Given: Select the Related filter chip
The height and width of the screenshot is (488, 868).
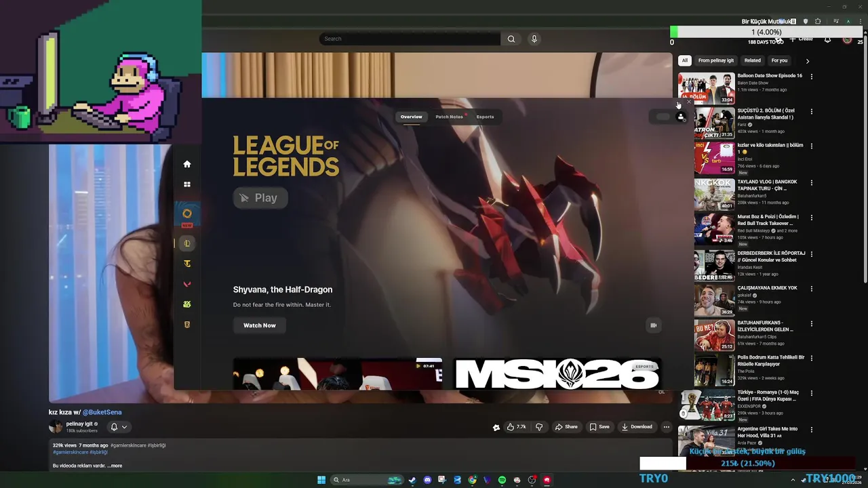Looking at the screenshot, I should click(753, 60).
